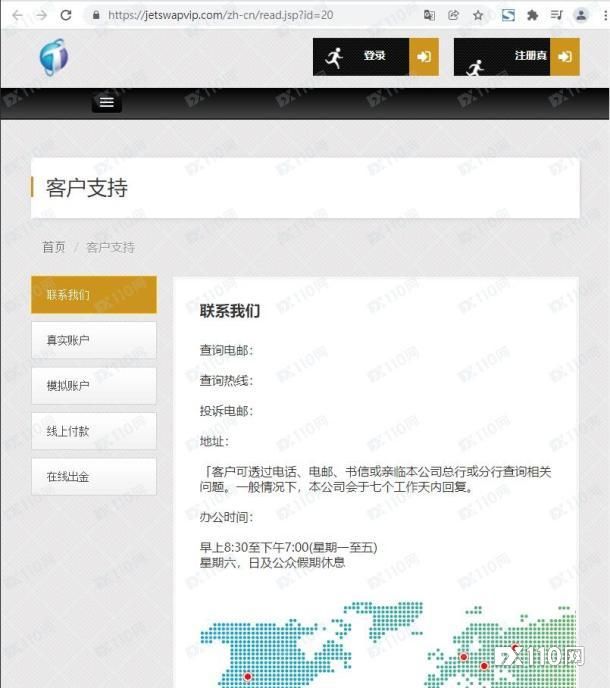Open the translate page icon
The width and height of the screenshot is (610, 688).
429,15
